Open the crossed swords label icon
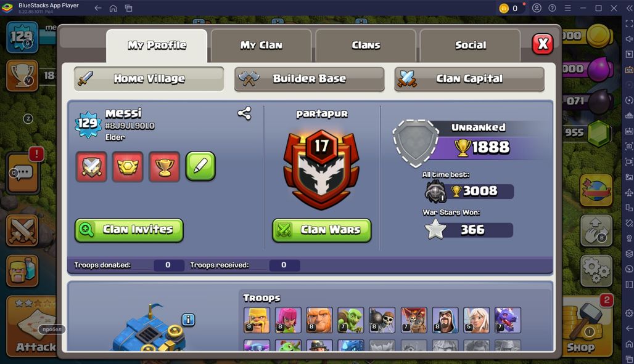Viewport: 634px width, 364px height. pos(91,166)
